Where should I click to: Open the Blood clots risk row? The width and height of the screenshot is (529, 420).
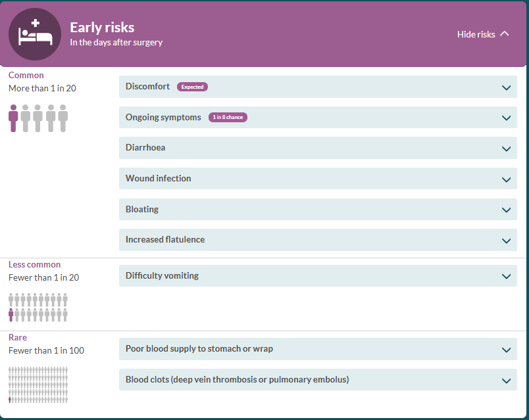pyautogui.click(x=318, y=379)
